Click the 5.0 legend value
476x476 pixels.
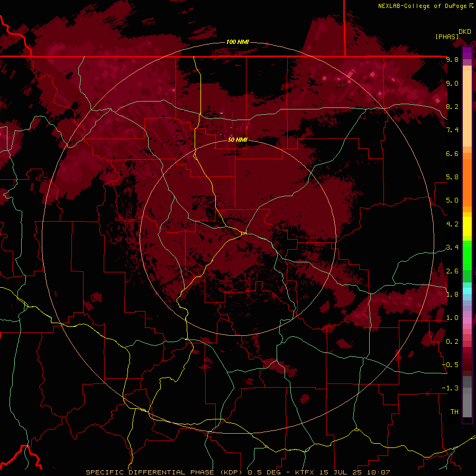452,200
